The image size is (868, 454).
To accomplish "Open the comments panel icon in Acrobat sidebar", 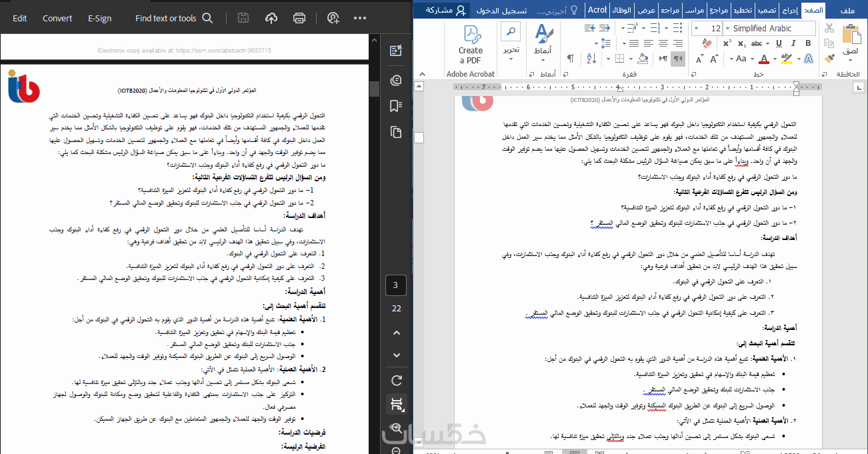I will point(396,80).
